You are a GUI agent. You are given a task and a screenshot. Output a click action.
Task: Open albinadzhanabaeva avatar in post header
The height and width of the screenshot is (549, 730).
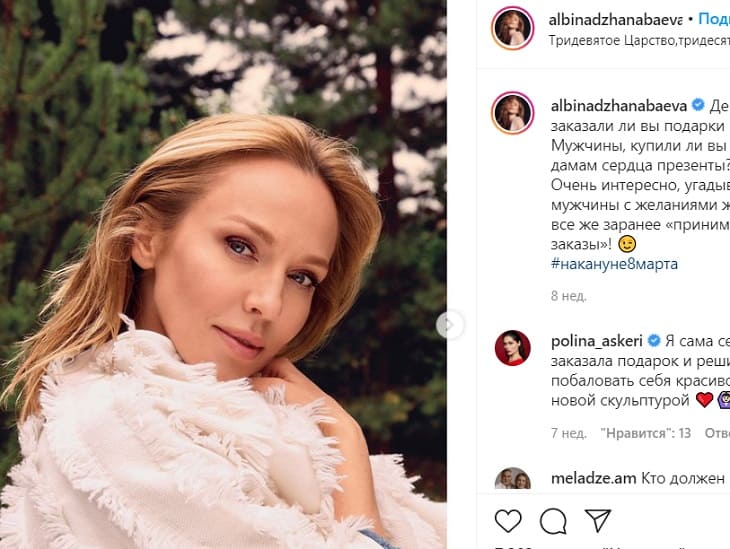tap(512, 28)
